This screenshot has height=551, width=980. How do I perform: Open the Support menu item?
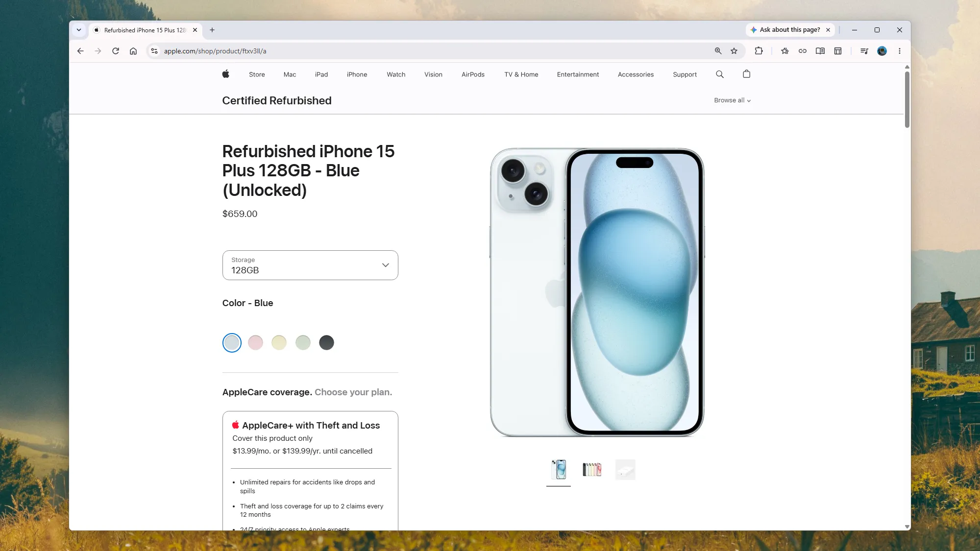coord(685,74)
